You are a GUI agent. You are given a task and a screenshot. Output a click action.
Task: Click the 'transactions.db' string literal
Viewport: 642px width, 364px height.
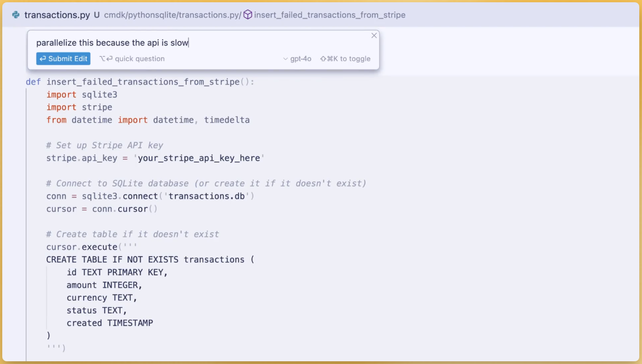click(207, 196)
